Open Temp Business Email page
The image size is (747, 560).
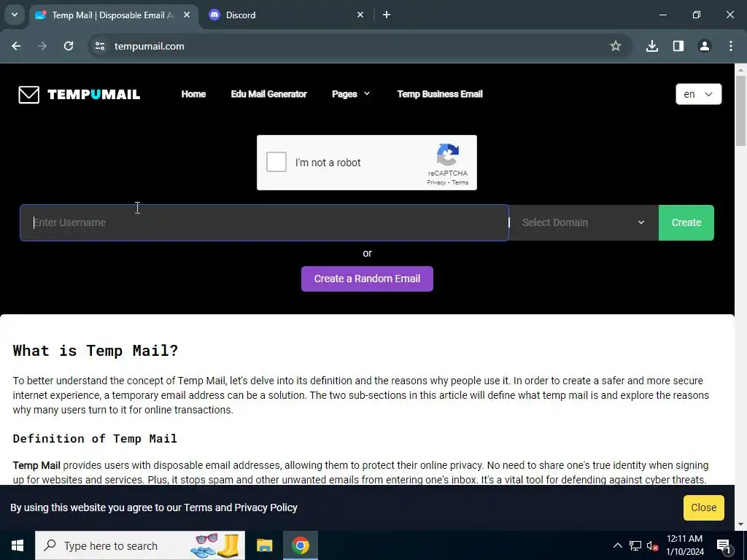point(440,94)
